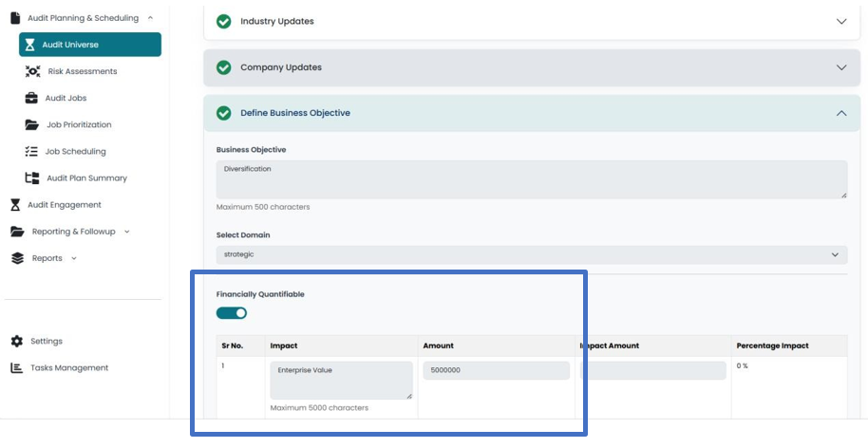Click the Industry Updates green checkmark

(223, 21)
